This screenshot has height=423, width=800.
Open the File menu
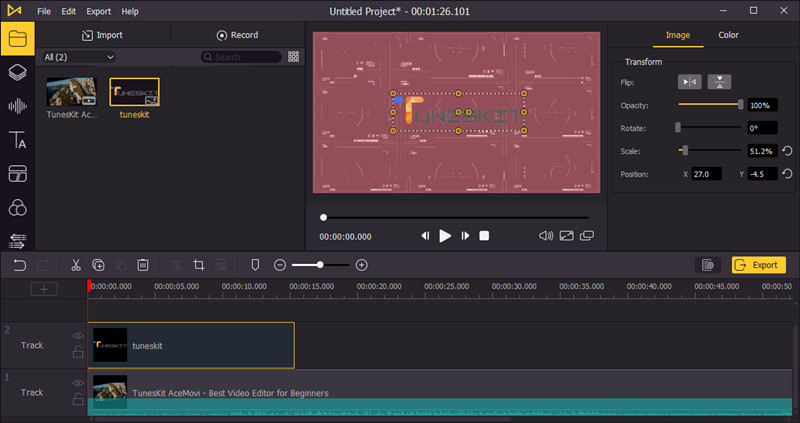44,11
